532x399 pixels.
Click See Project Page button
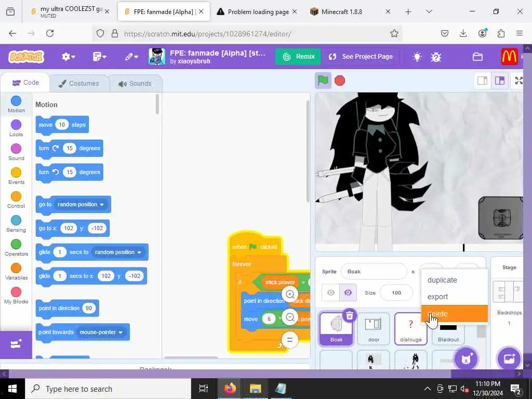360,57
